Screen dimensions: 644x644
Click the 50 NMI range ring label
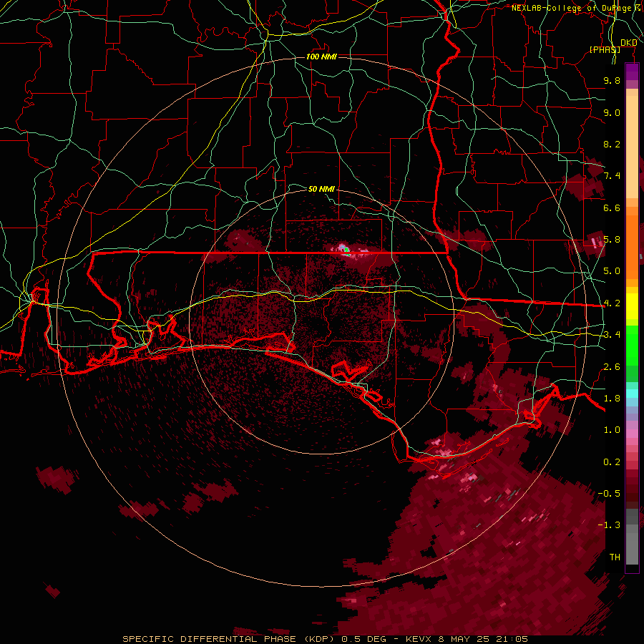321,189
